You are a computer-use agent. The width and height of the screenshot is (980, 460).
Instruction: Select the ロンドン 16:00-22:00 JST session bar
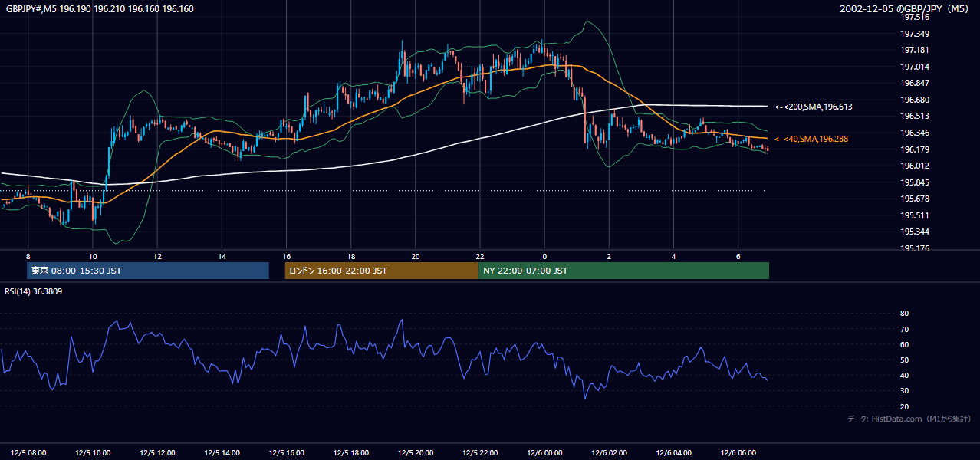[x=381, y=271]
